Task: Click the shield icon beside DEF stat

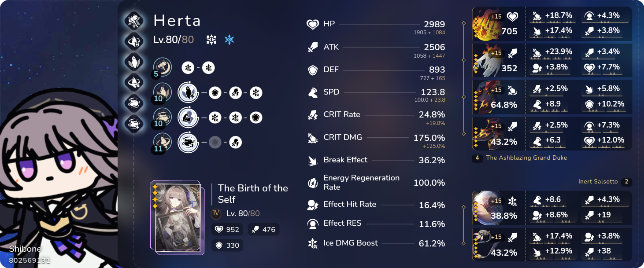Action: pyautogui.click(x=312, y=70)
